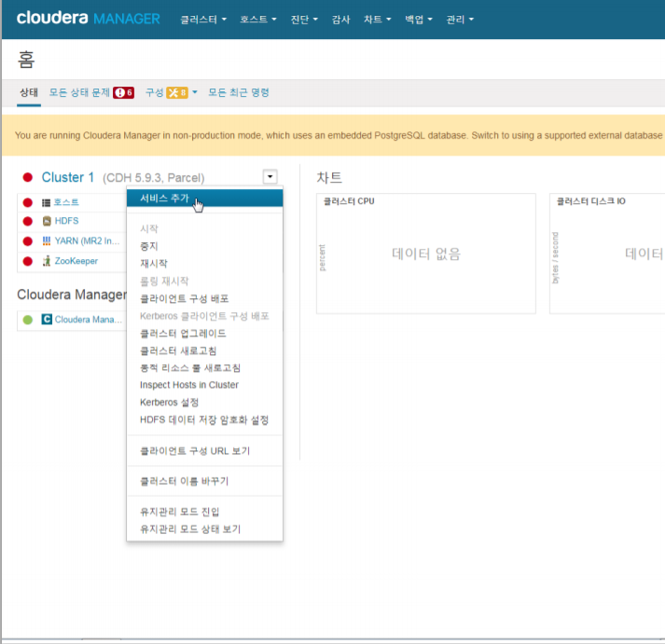This screenshot has width=665, height=644.
Task: Click the red status dot next to HDFS
Action: [x=28, y=221]
